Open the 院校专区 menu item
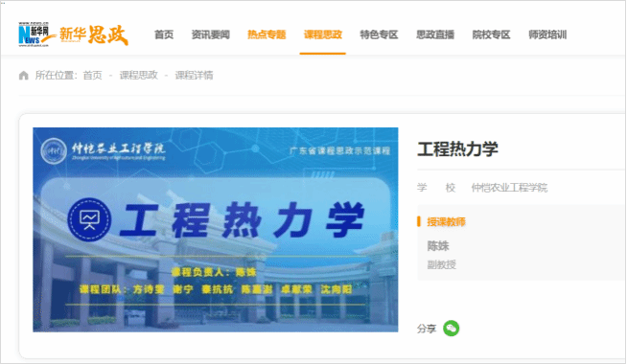This screenshot has height=364, width=627. click(x=492, y=34)
